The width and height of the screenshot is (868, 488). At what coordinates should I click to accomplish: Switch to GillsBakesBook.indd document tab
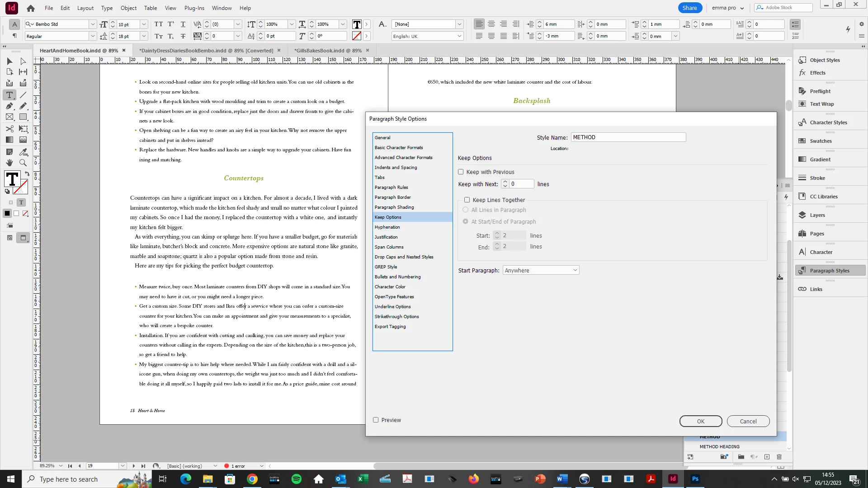point(328,51)
